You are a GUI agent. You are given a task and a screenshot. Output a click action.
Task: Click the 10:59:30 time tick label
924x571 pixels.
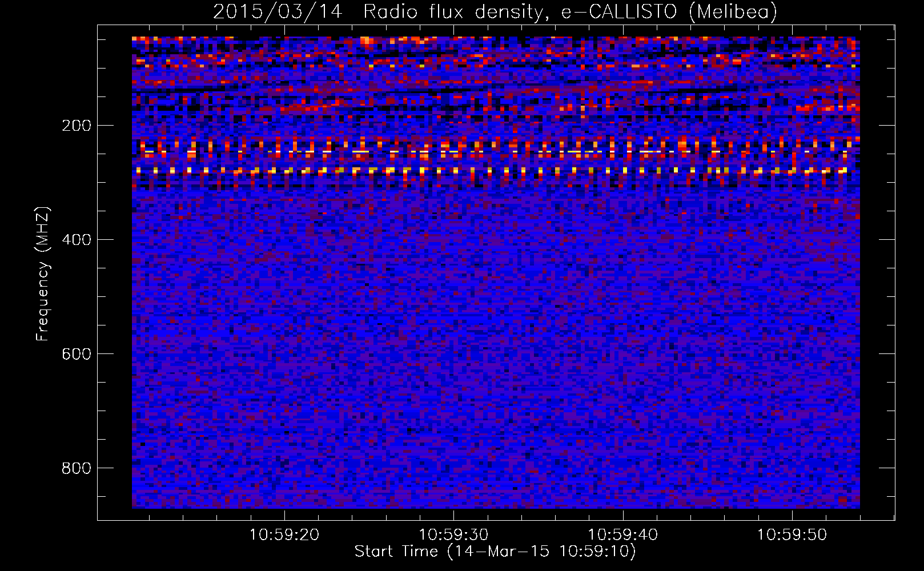453,535
